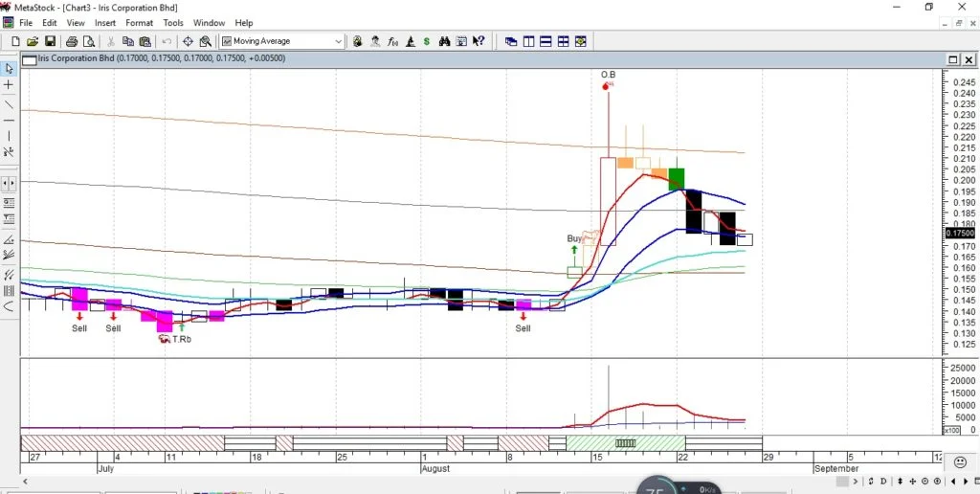The width and height of the screenshot is (980, 494).
Task: Open the Window menu
Action: tap(209, 23)
